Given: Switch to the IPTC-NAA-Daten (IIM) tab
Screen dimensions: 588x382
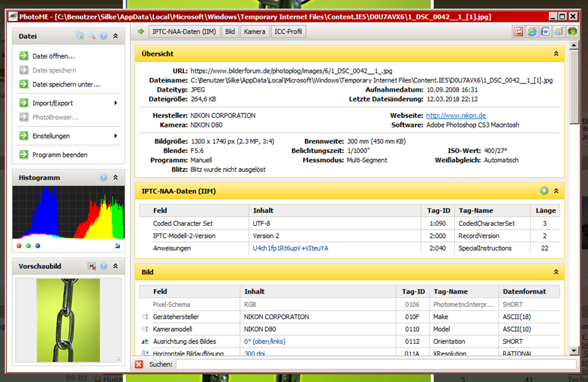Looking at the screenshot, I should [x=184, y=32].
